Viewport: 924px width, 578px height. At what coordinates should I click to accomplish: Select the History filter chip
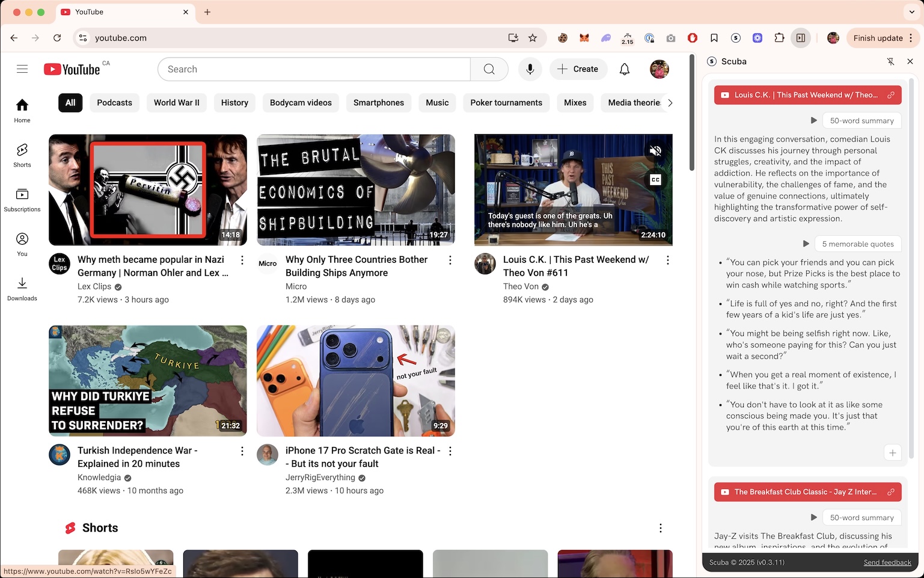click(x=234, y=103)
